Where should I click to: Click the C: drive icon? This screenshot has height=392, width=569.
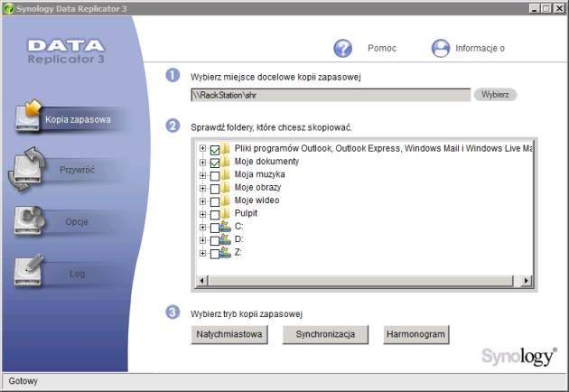point(225,227)
